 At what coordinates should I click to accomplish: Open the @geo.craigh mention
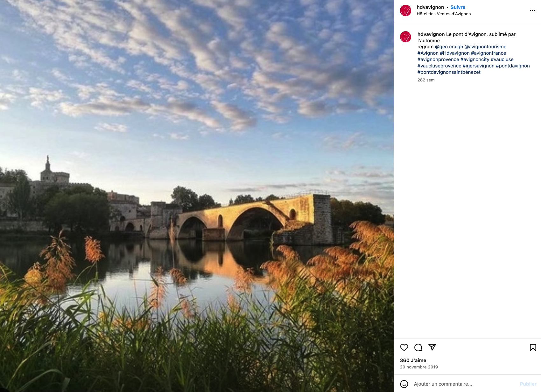click(x=449, y=47)
